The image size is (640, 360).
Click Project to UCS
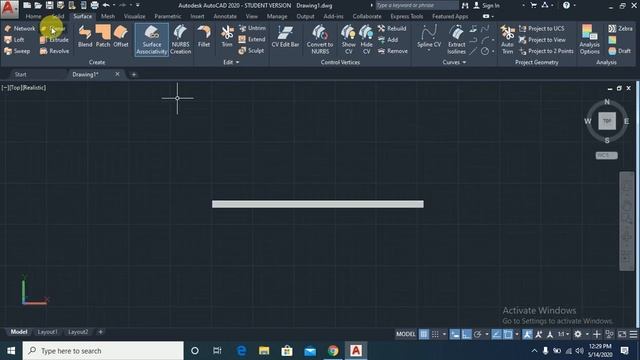[542, 29]
